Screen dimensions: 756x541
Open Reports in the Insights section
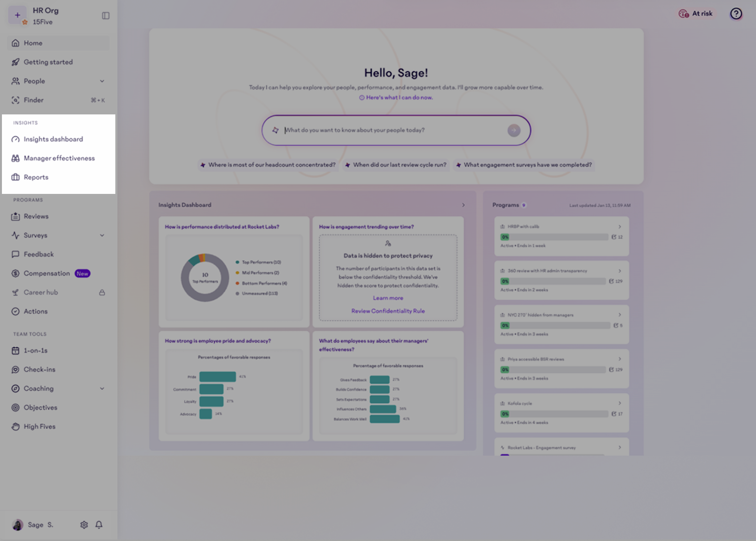(36, 177)
